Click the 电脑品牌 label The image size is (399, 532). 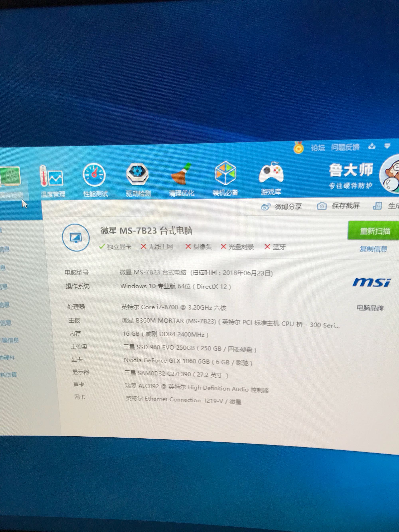(370, 308)
